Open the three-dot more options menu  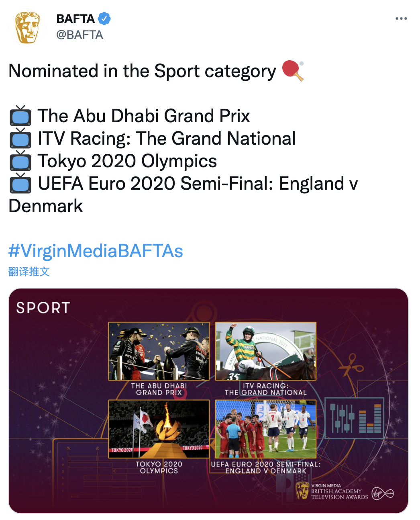[401, 18]
